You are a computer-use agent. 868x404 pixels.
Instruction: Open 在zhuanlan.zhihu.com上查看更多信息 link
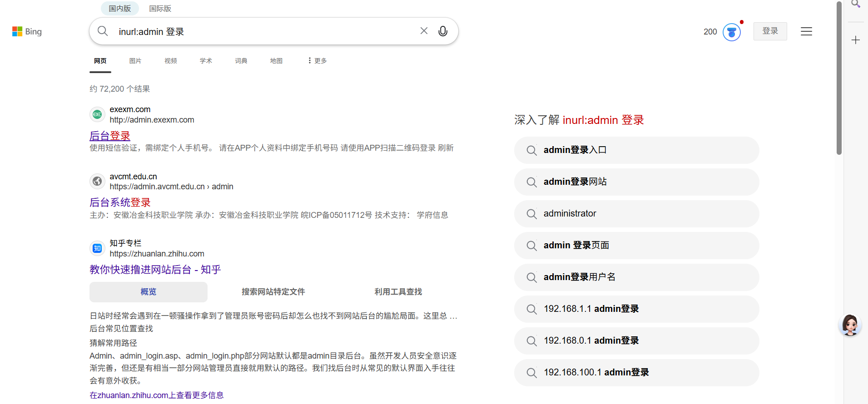157,395
